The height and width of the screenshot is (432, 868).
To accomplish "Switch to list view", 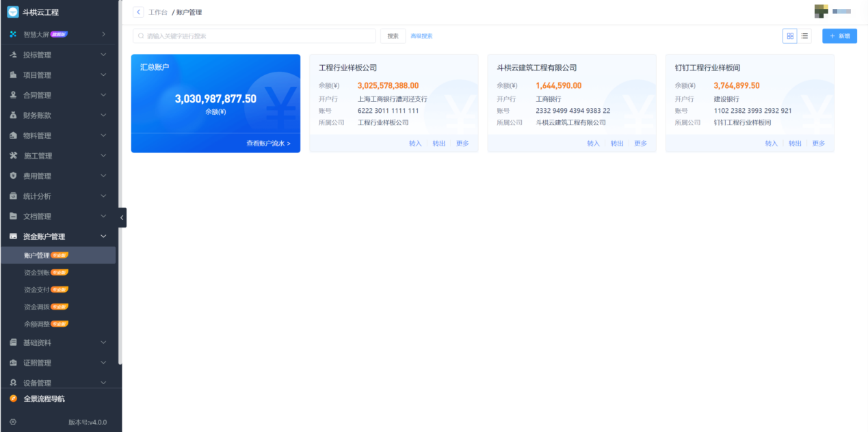I will click(804, 36).
